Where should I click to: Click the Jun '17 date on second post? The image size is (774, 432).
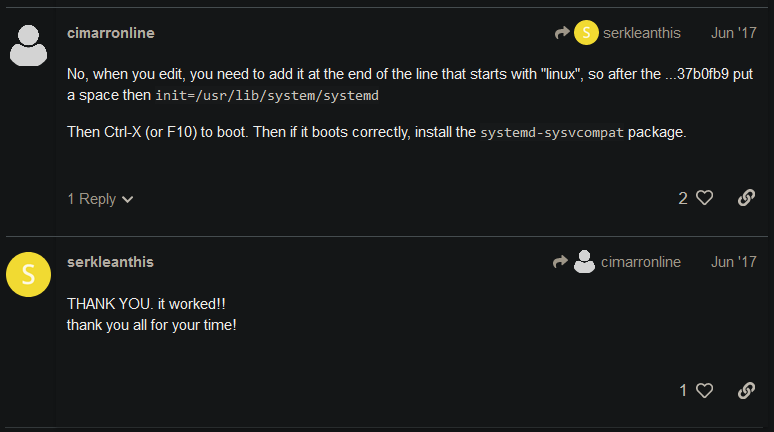click(x=733, y=262)
